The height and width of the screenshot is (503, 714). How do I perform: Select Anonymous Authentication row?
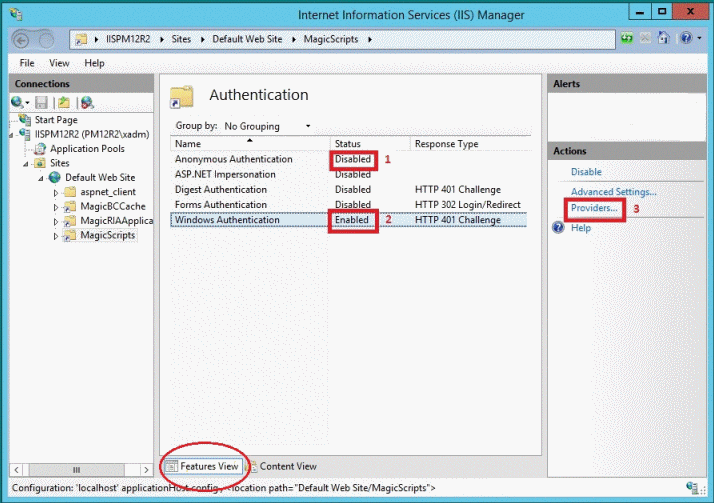coord(348,159)
